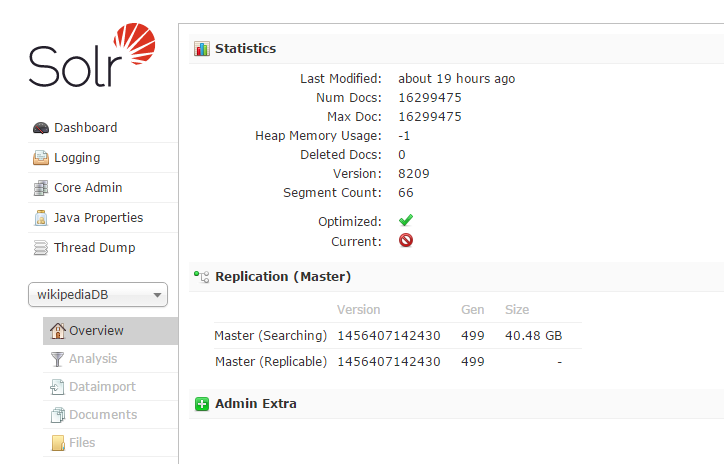Click Heap Memory Usage value -1
This screenshot has width=724, height=464.
point(404,136)
